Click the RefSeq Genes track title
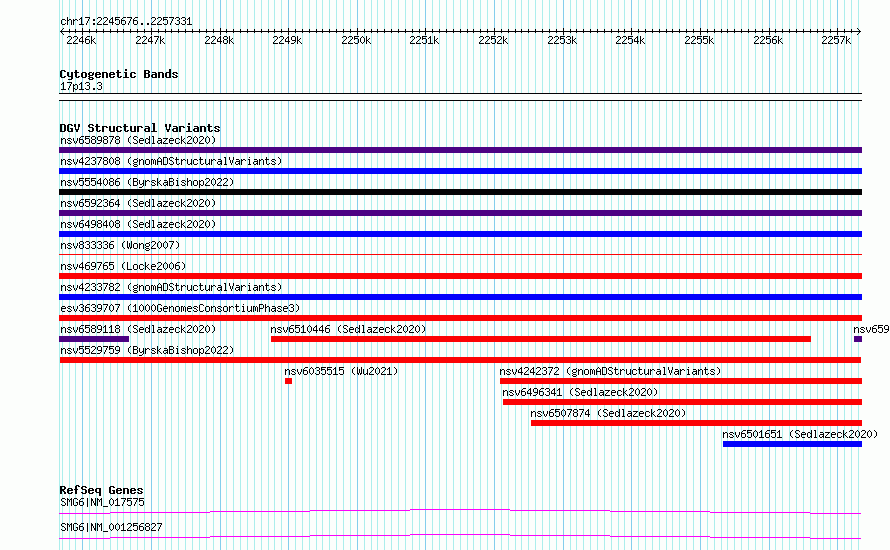Viewport: 890px width, 550px height. [x=101, y=490]
